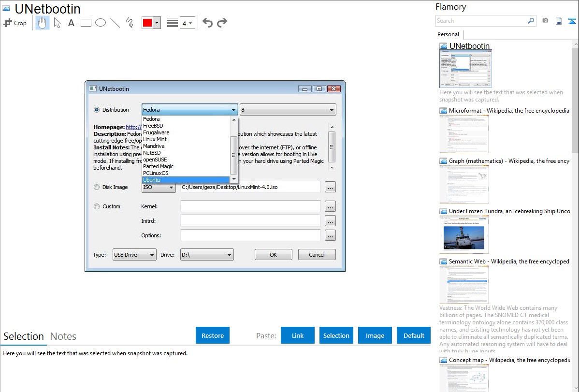Viewport: 579px width, 392px height.
Task: Click the search magnifier icon in Flamory
Action: tap(531, 21)
